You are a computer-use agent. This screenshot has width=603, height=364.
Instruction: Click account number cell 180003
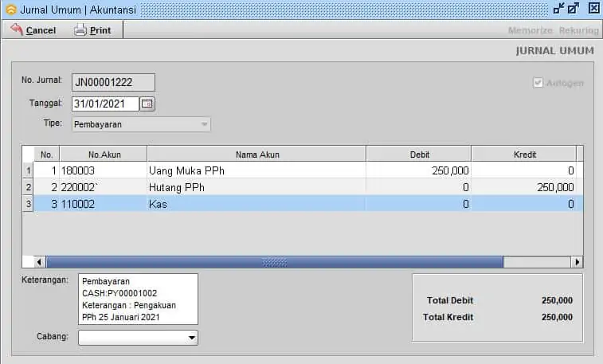pyautogui.click(x=104, y=170)
